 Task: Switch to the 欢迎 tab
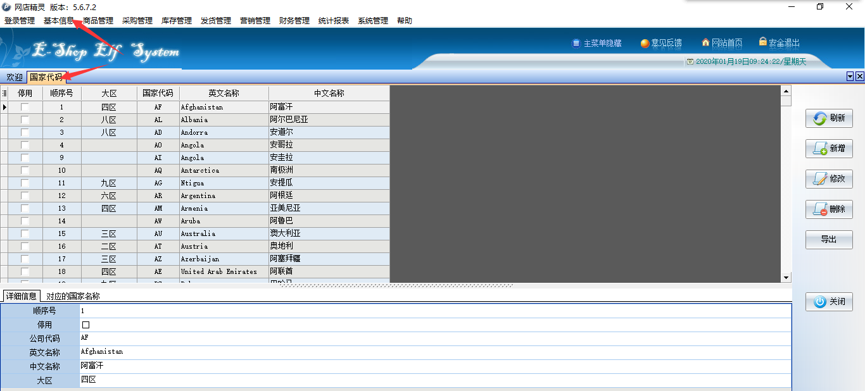14,77
